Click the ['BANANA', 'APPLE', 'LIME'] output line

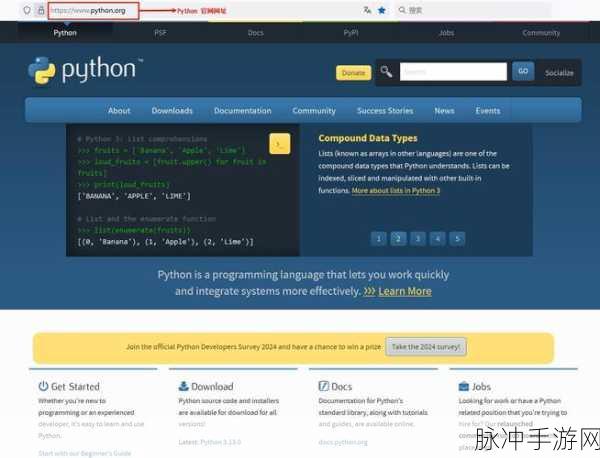click(x=134, y=196)
